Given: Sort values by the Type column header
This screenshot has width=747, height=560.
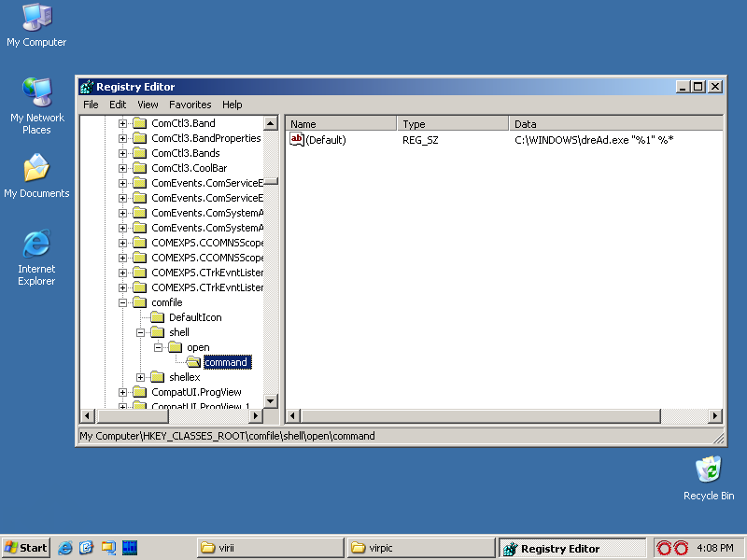Looking at the screenshot, I should [453, 124].
